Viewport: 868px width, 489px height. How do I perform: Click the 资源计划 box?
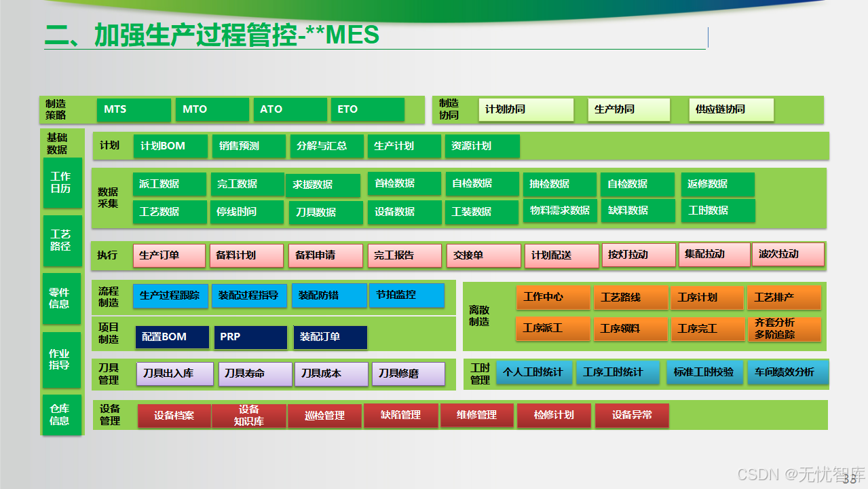tap(482, 146)
